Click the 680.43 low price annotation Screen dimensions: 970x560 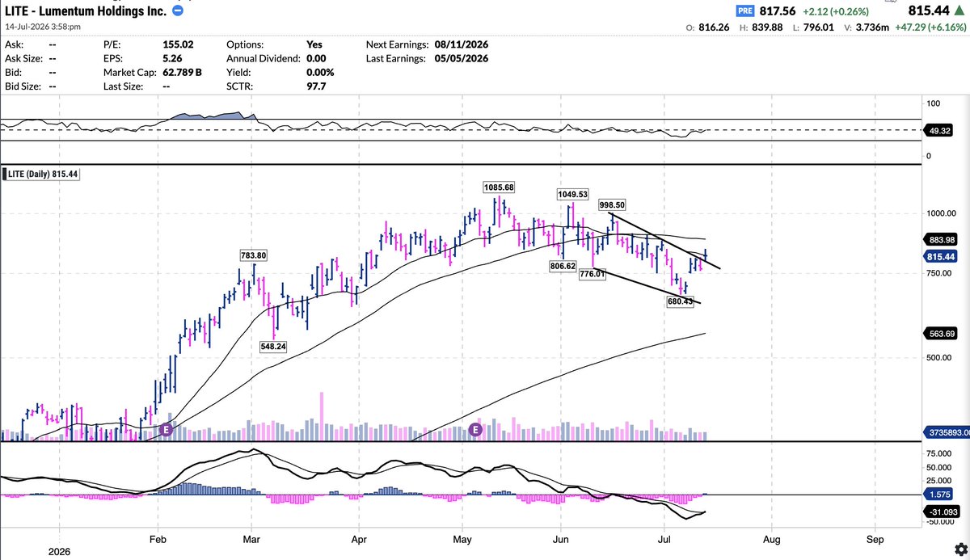coord(681,301)
